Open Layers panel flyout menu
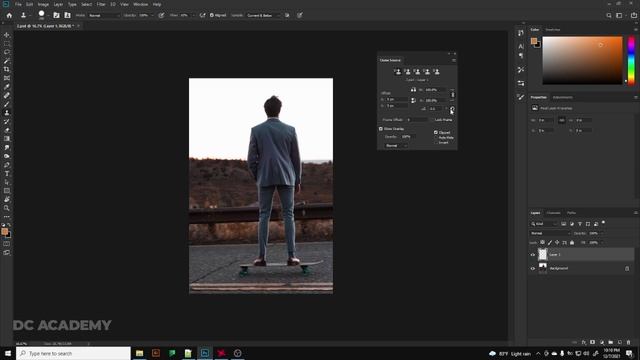Screen dimensions: 640x360 coord(636,213)
